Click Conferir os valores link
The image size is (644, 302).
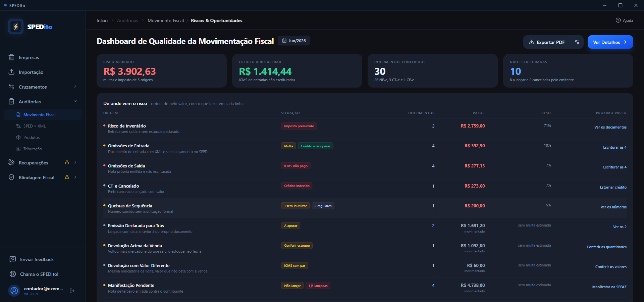coord(611,267)
